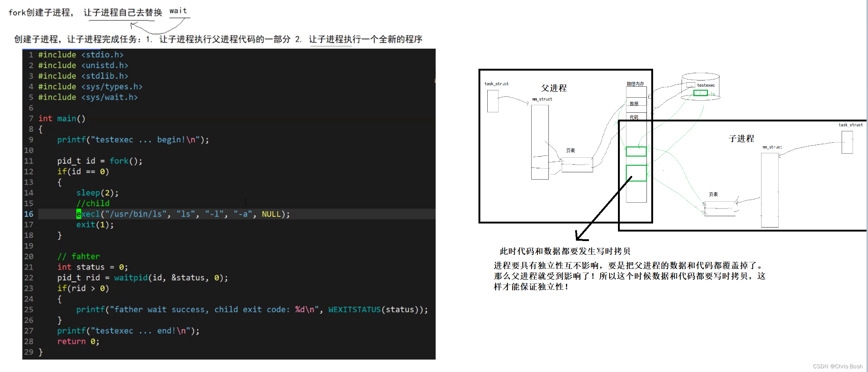Click the parent 'mm_struct' label
This screenshot has height=372, width=868.
coord(542,99)
